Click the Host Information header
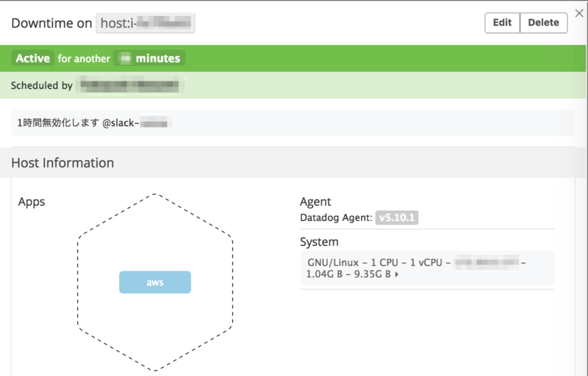 click(x=62, y=163)
